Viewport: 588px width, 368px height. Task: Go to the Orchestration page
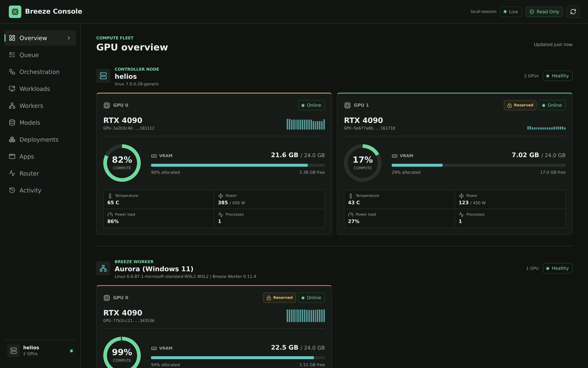tap(40, 72)
